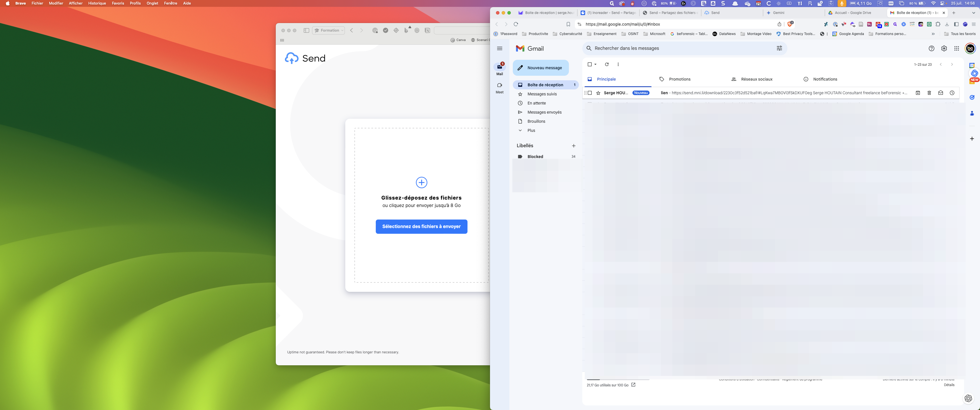The height and width of the screenshot is (410, 980).
Task: Toggle the Send window sidebar icon
Action: click(306, 30)
